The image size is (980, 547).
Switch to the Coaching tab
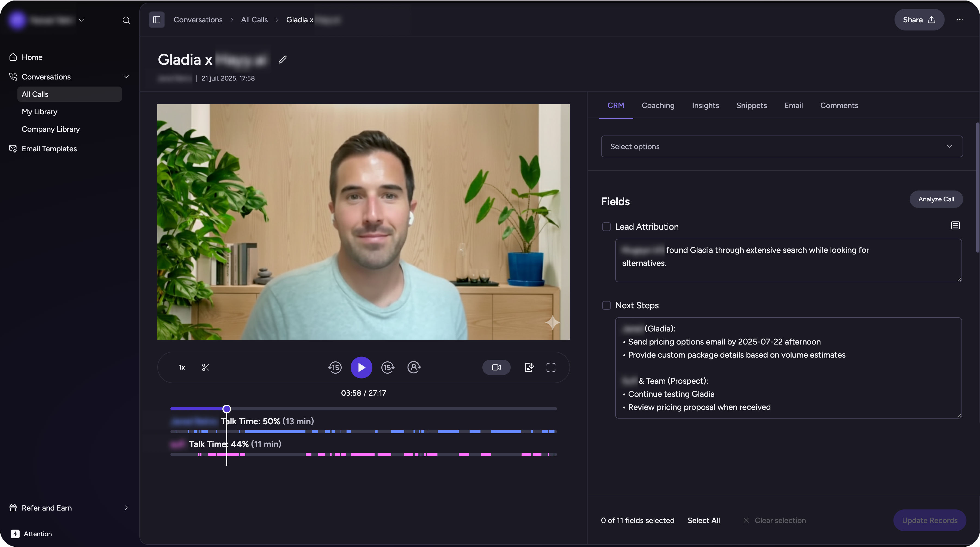click(x=658, y=105)
